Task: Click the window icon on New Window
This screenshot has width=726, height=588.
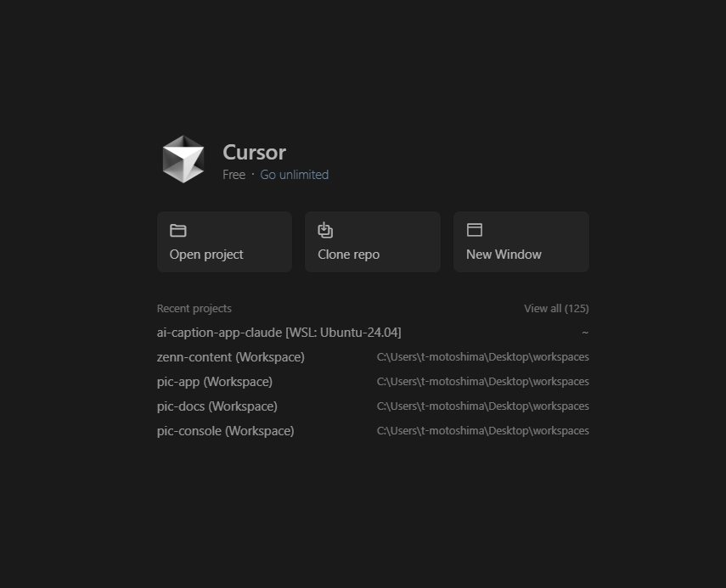Action: click(x=474, y=230)
